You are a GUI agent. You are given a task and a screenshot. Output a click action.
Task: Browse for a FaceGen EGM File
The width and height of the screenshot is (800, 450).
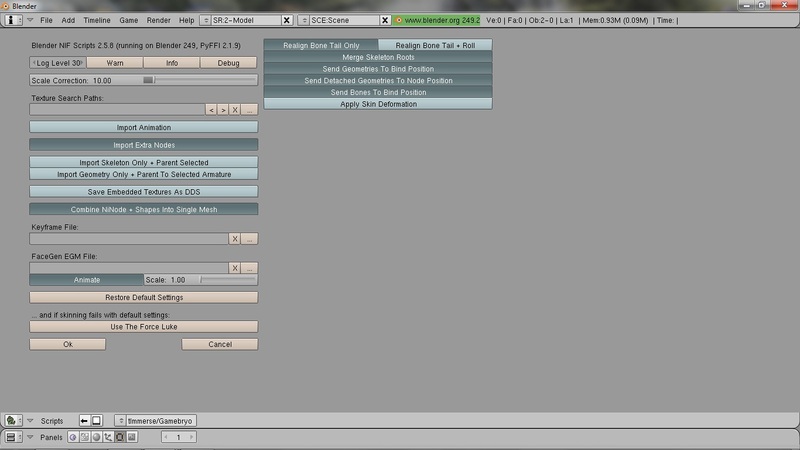tap(249, 268)
